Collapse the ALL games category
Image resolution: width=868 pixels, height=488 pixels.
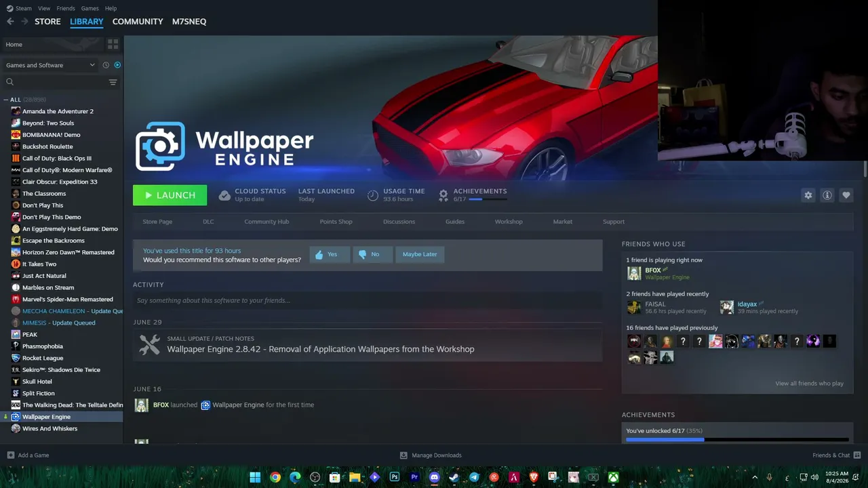[6, 100]
